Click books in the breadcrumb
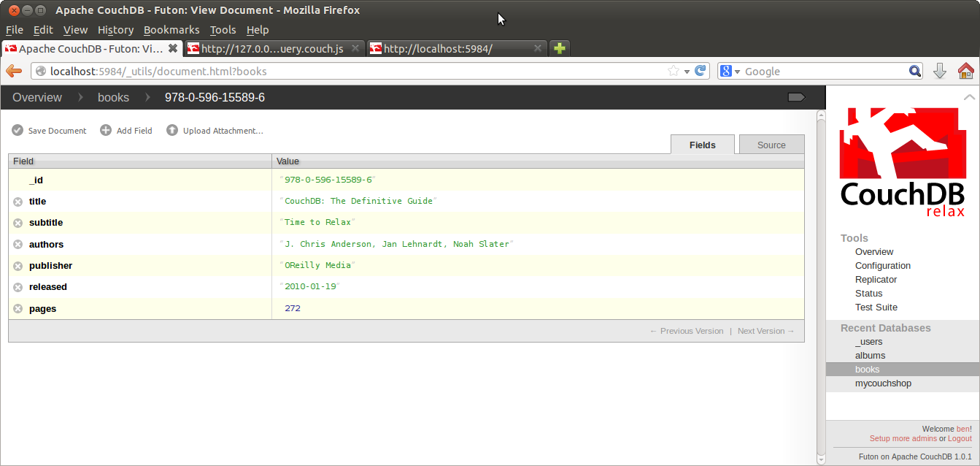The width and height of the screenshot is (980, 466). point(113,97)
